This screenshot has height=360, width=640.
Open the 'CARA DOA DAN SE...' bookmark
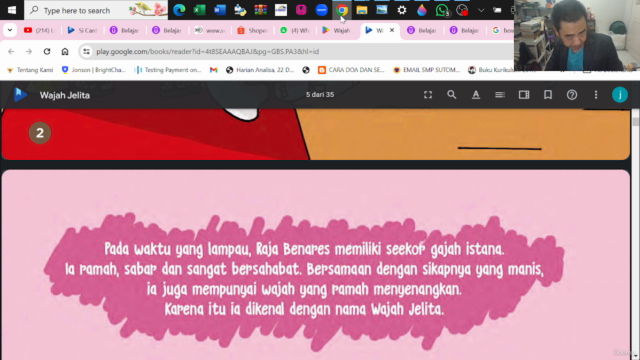[x=351, y=70]
